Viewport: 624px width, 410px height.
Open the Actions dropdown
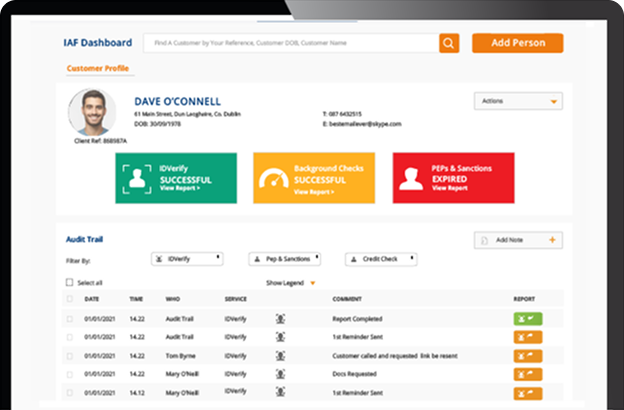tap(518, 101)
